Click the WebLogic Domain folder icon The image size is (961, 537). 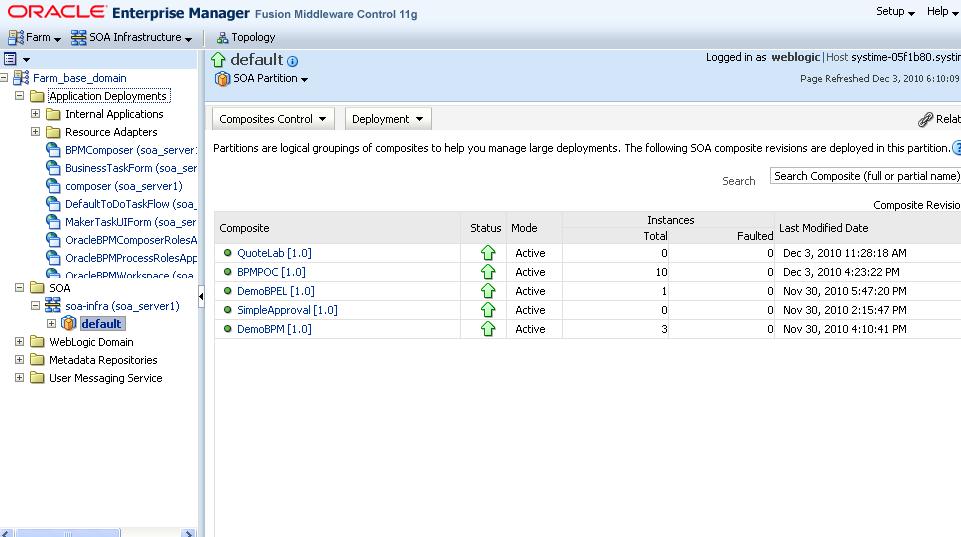click(x=37, y=341)
